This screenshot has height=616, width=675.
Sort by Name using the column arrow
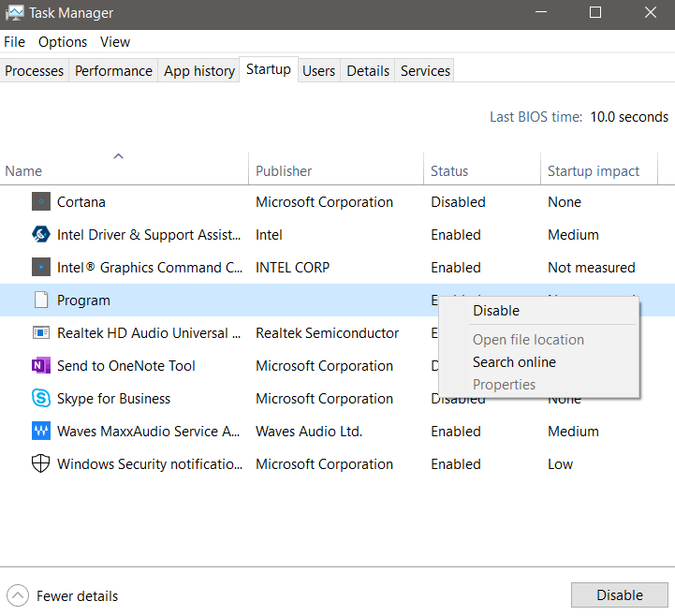click(118, 155)
